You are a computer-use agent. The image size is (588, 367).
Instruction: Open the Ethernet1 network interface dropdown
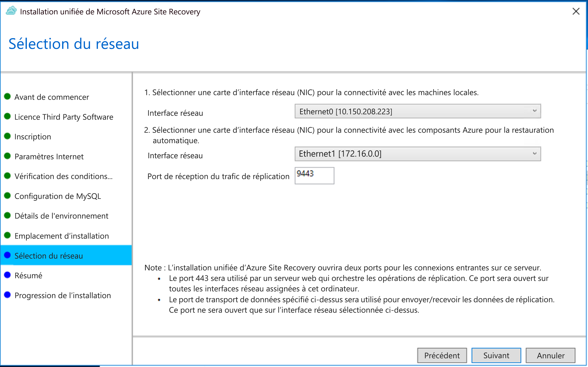418,154
